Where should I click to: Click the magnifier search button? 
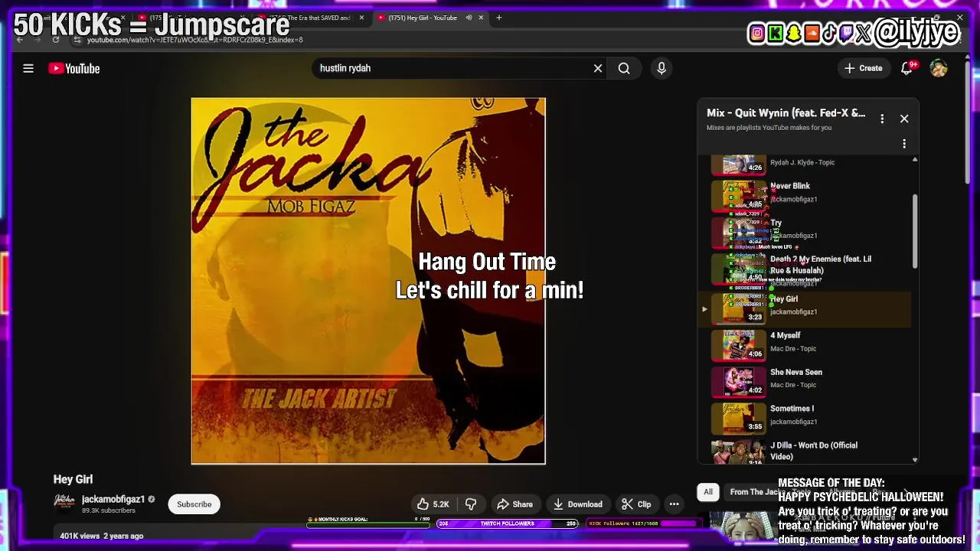[x=624, y=68]
